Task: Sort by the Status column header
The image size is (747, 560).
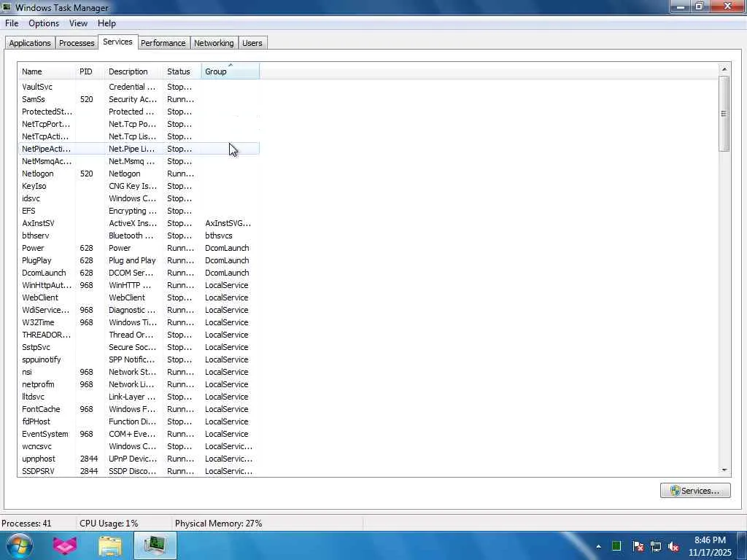Action: point(182,71)
